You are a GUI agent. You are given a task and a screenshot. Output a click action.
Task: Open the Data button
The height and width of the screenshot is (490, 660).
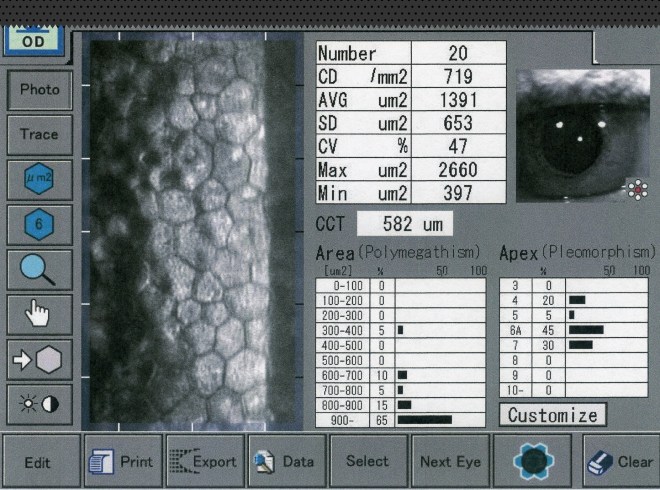coord(286,461)
